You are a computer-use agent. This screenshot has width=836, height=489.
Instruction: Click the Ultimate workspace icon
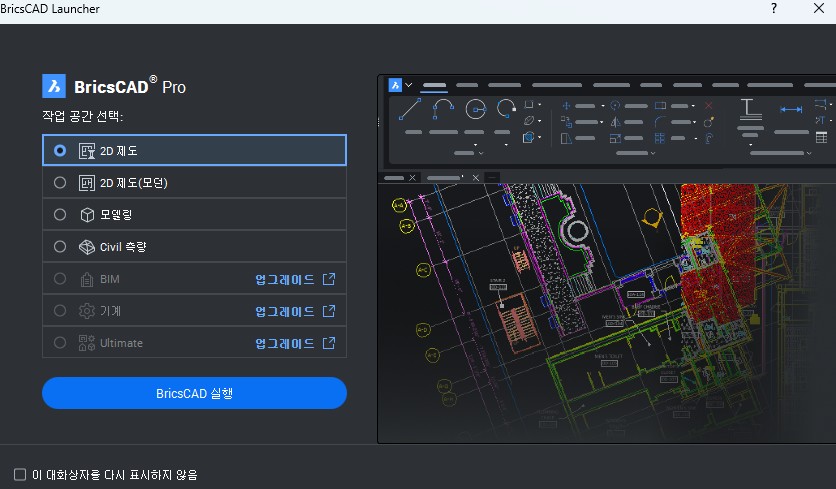(x=87, y=343)
